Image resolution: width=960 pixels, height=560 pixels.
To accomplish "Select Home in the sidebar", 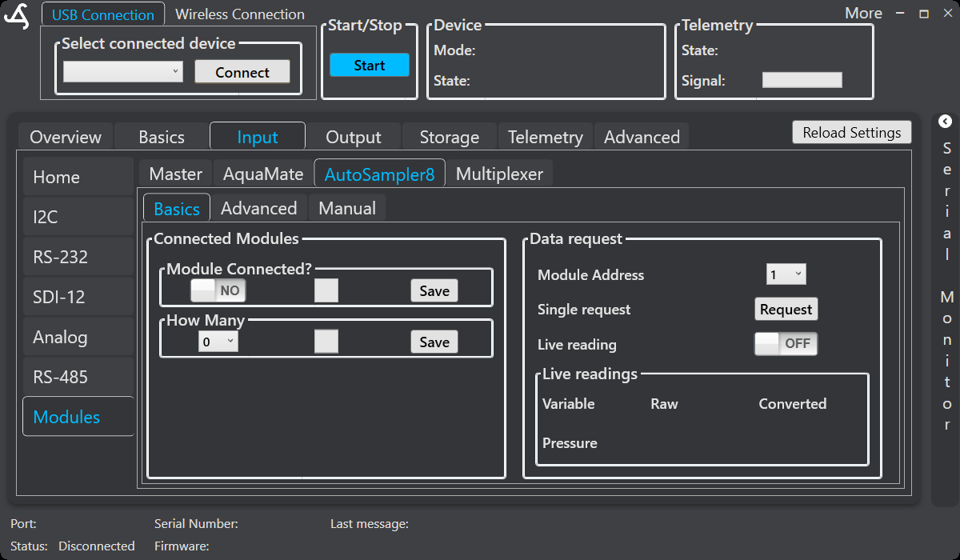I will click(78, 177).
